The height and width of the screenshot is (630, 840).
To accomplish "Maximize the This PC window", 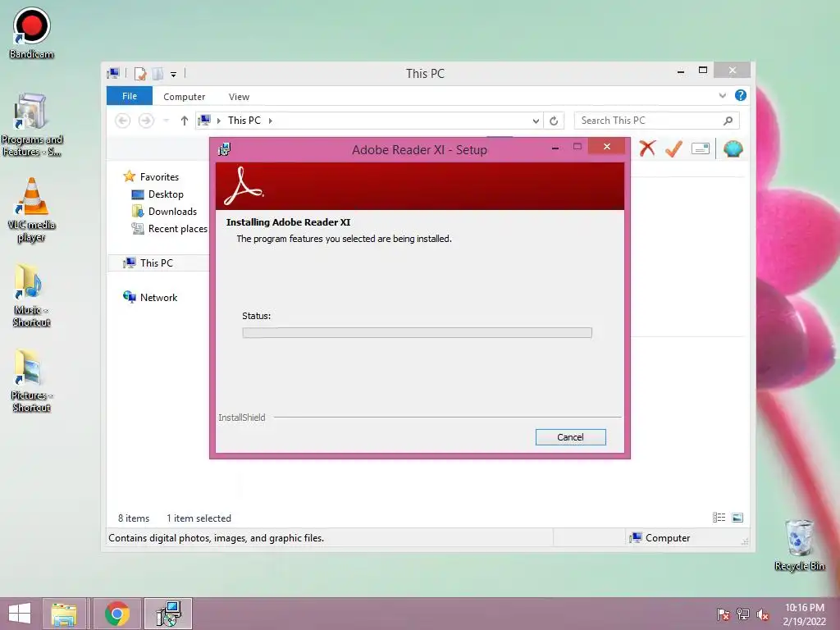I will 703,71.
